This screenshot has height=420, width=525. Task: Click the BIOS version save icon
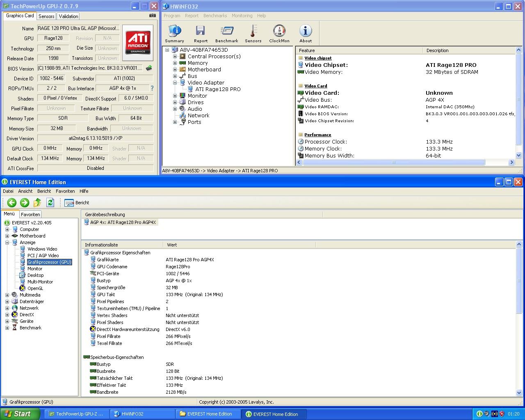(x=149, y=68)
